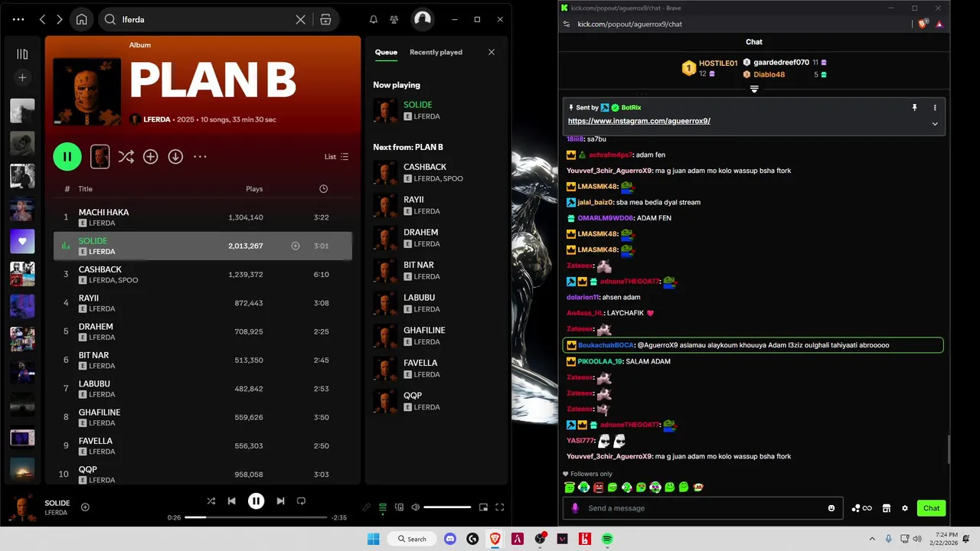
Task: Skip to the next track
Action: pos(280,501)
